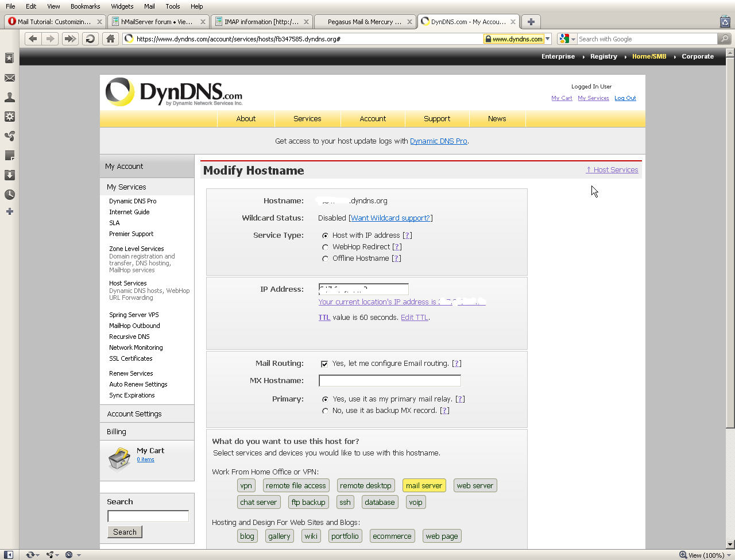The height and width of the screenshot is (560, 735).
Task: Follow the Host Services top-right link
Action: pos(612,170)
